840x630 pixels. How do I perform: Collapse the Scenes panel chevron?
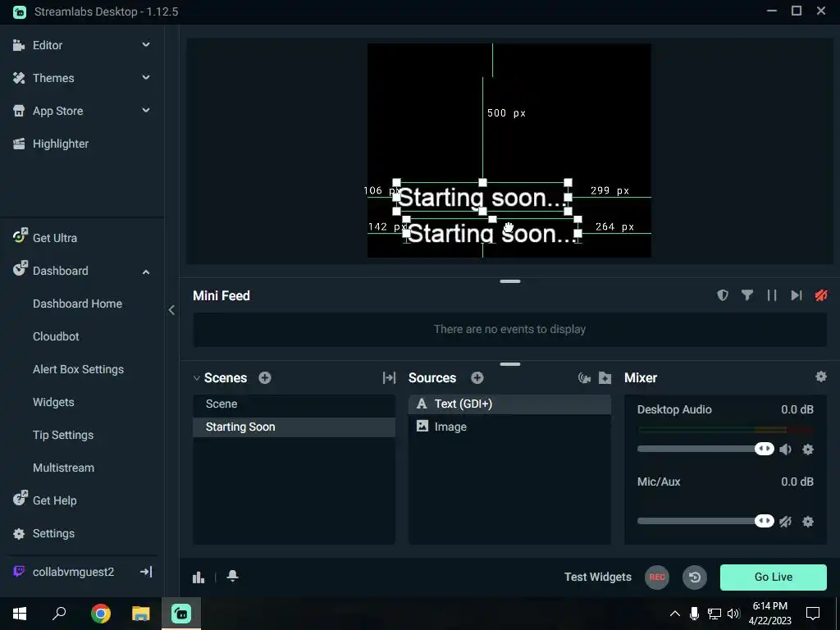click(197, 378)
